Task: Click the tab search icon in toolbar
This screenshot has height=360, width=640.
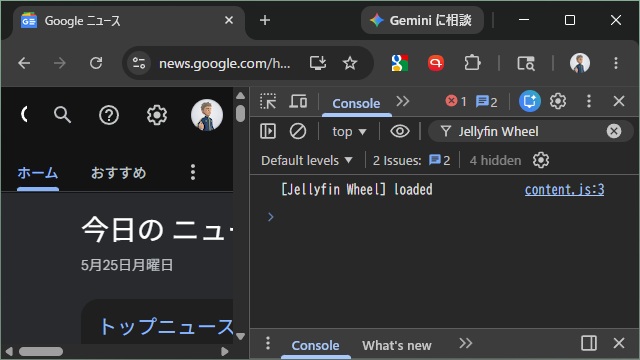Action: tap(526, 63)
